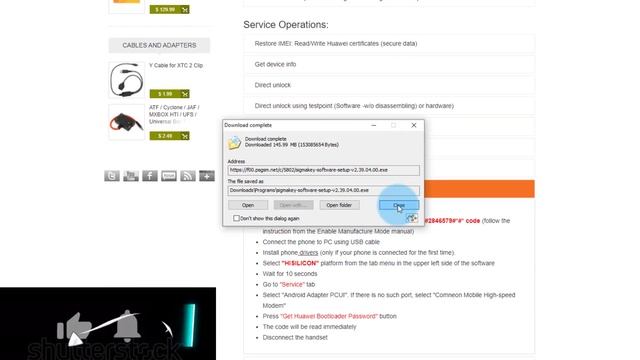Minimize the Download complete dialog
The height and width of the screenshot is (360, 640).
[373, 125]
